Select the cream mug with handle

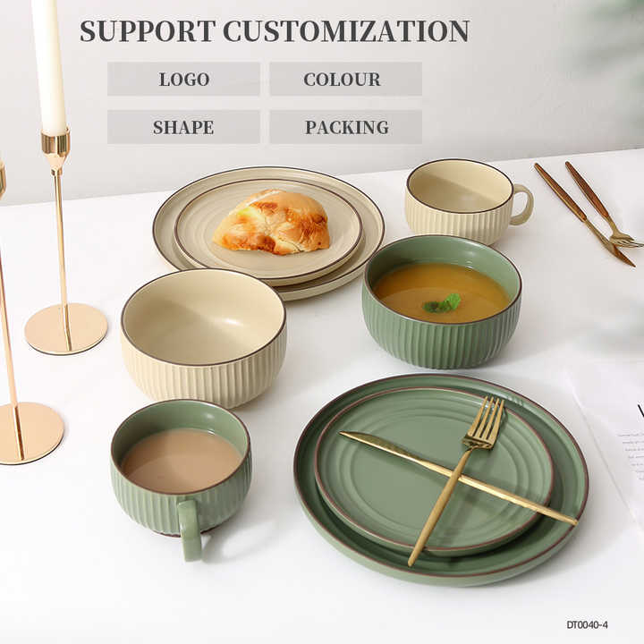[x=468, y=201]
